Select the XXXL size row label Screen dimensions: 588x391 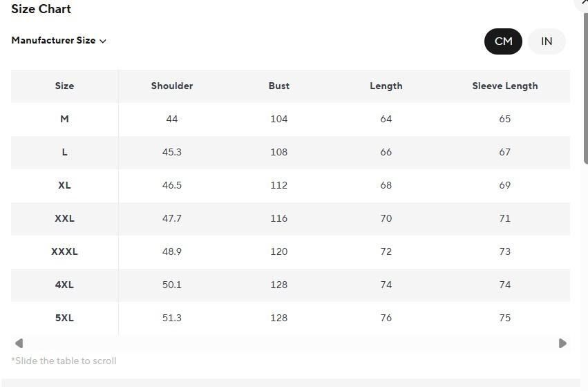pyautogui.click(x=64, y=251)
